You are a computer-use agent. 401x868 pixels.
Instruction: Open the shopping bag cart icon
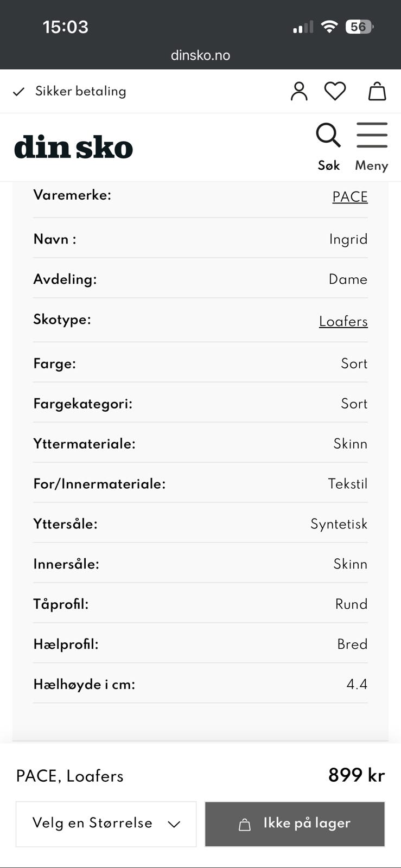[x=377, y=91]
